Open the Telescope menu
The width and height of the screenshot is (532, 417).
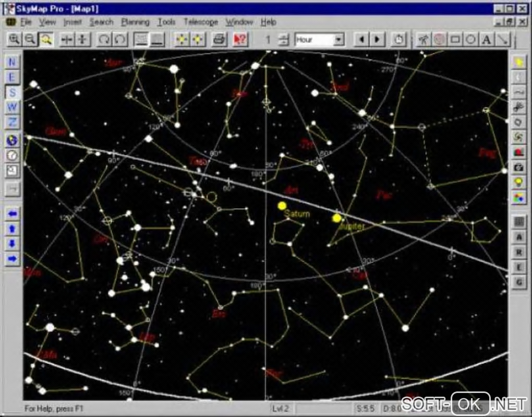201,22
